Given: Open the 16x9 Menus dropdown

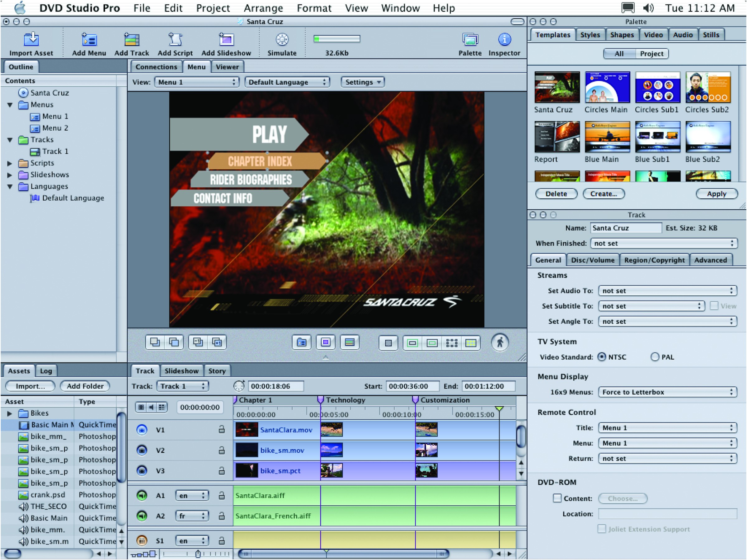Looking at the screenshot, I should coord(667,392).
